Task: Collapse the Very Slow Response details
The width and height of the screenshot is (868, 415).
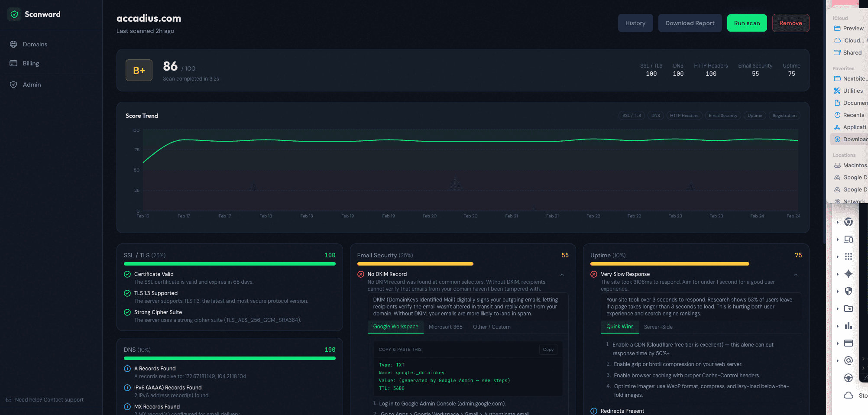Action: [x=796, y=275]
